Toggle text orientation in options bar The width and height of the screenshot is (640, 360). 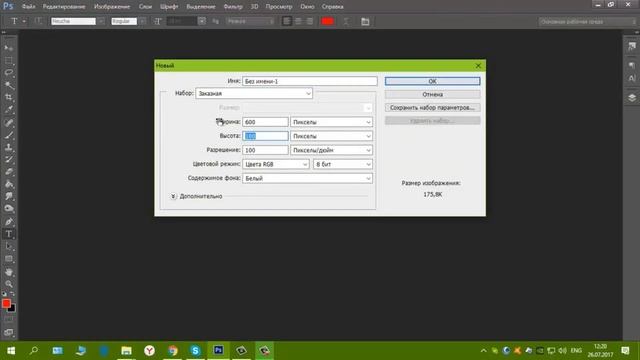click(38, 21)
